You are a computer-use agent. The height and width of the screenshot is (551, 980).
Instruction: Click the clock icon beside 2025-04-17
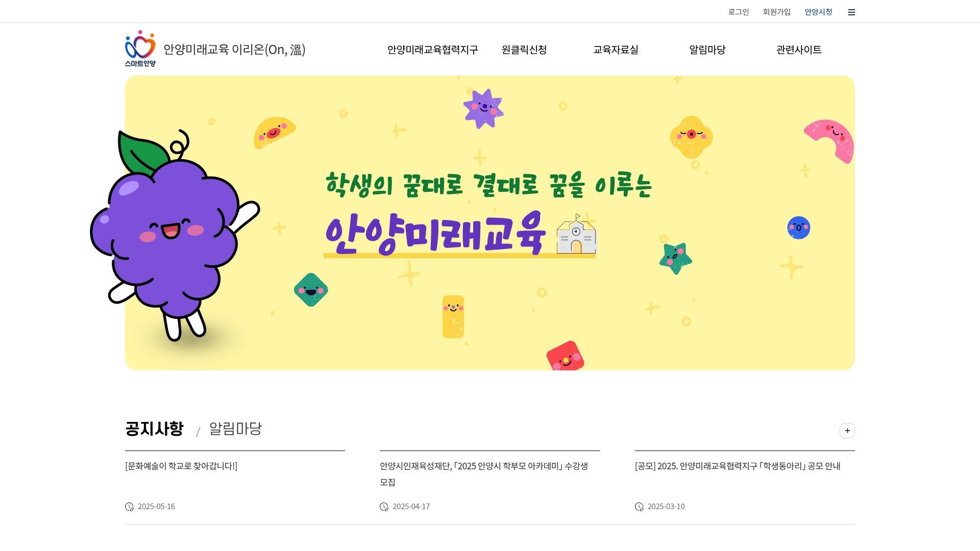[384, 507]
